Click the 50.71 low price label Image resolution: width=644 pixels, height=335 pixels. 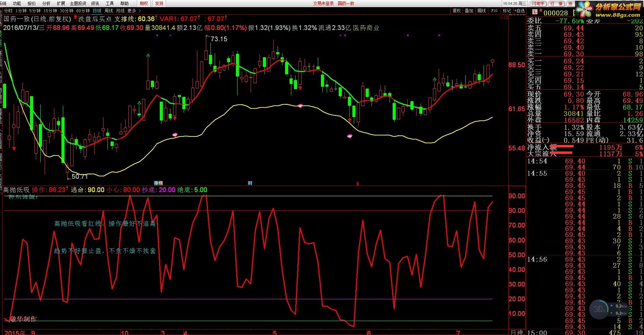80,176
